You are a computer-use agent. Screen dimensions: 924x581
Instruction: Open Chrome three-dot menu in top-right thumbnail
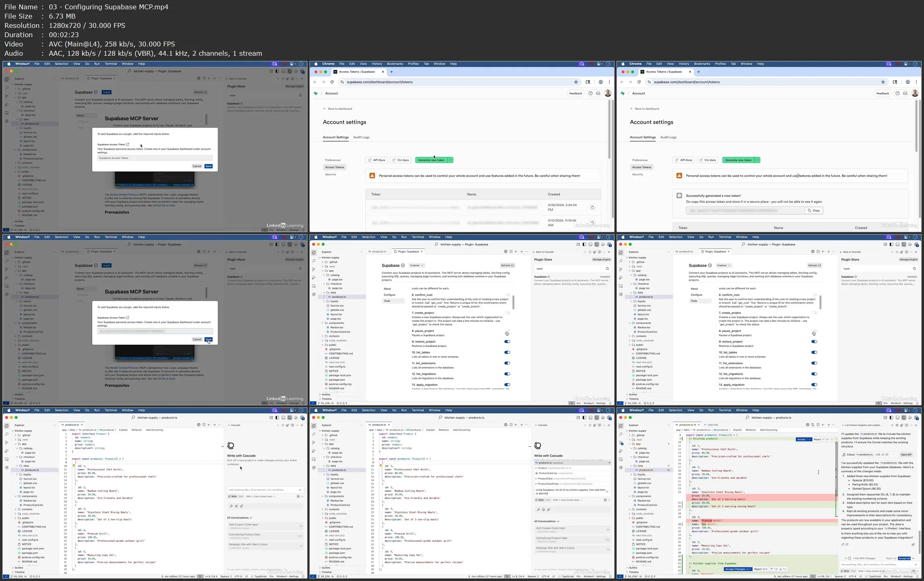(916, 82)
